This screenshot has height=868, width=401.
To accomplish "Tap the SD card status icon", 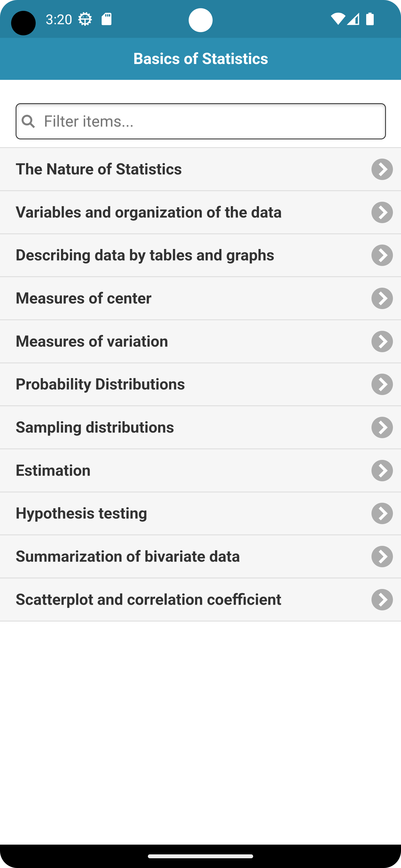I will coord(107,19).
